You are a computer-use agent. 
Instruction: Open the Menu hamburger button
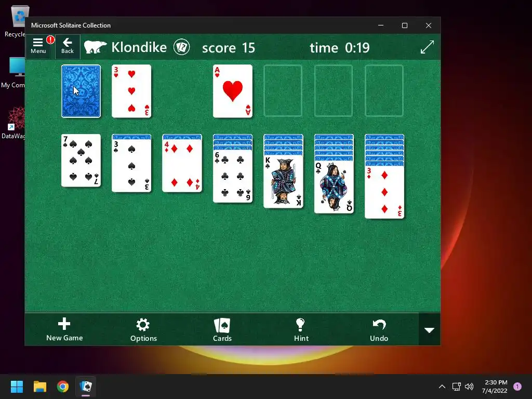pos(38,46)
